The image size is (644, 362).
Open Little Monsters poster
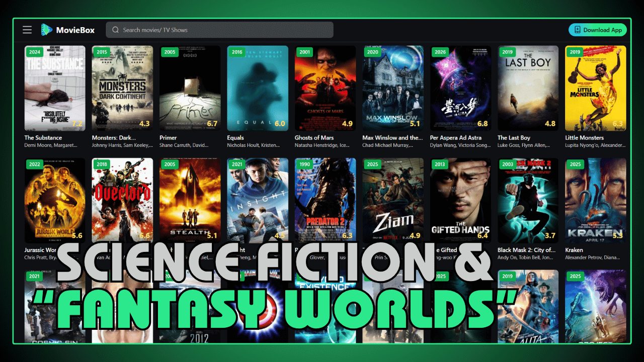596,88
